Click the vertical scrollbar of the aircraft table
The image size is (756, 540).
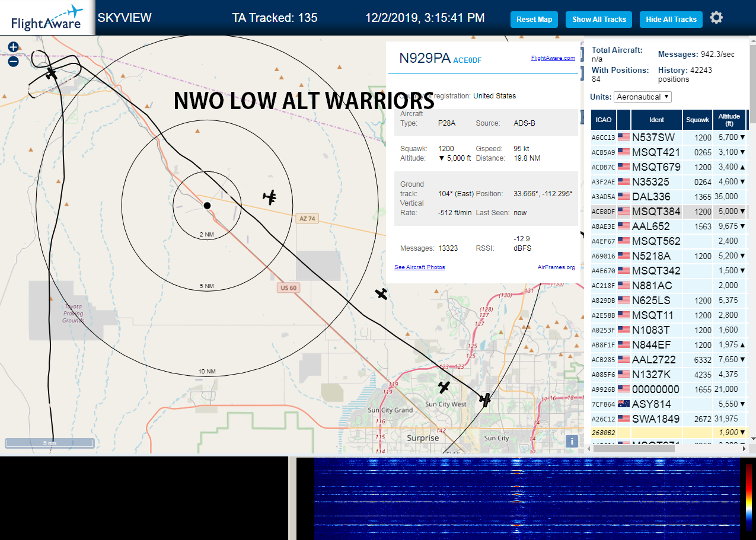752,83
